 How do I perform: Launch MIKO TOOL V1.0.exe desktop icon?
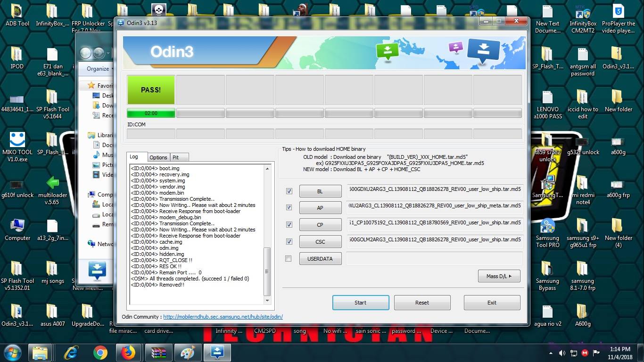pyautogui.click(x=17, y=147)
